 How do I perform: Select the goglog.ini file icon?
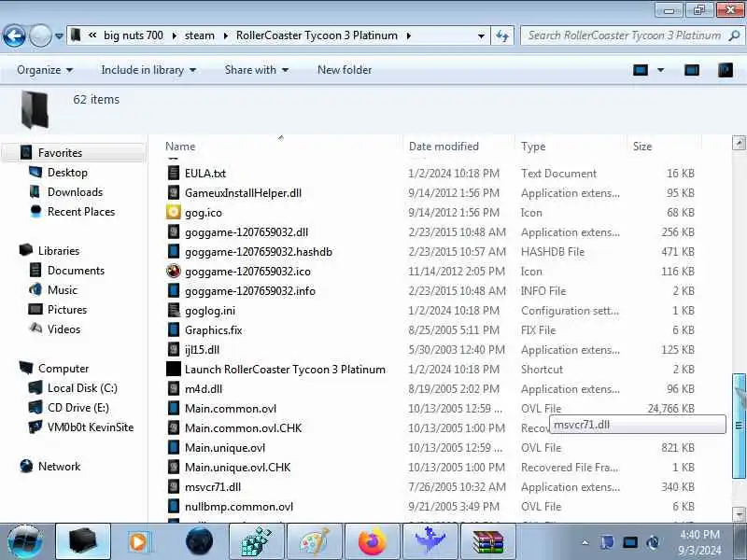tap(174, 310)
